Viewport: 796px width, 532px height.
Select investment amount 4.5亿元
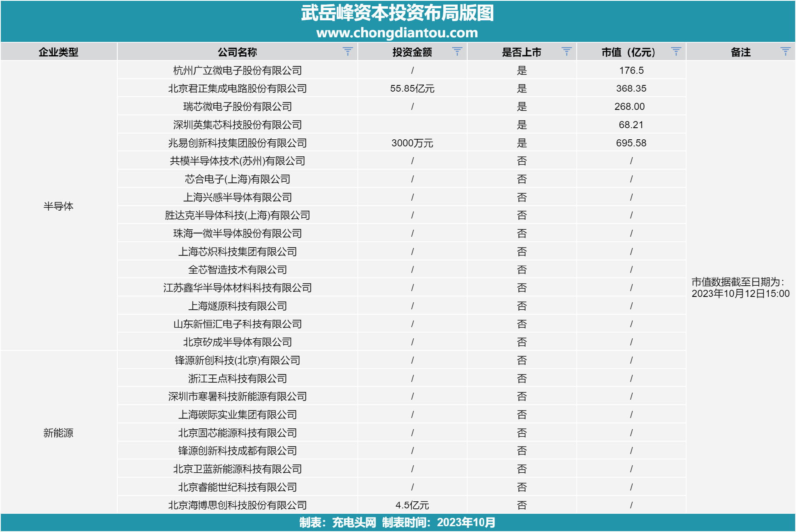pos(412,505)
